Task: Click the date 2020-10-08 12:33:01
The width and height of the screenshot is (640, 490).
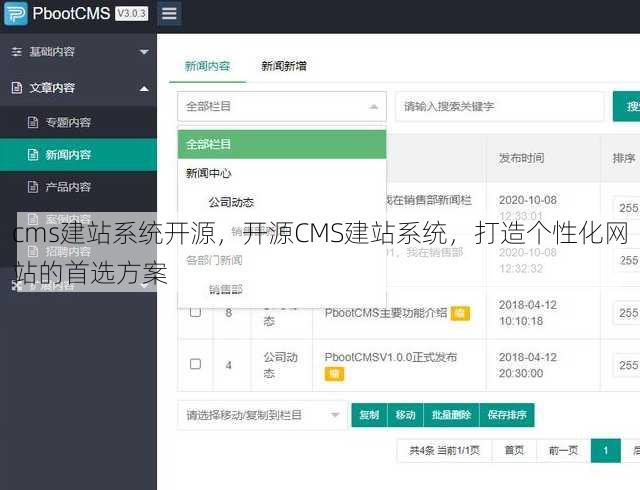Action: 527,207
